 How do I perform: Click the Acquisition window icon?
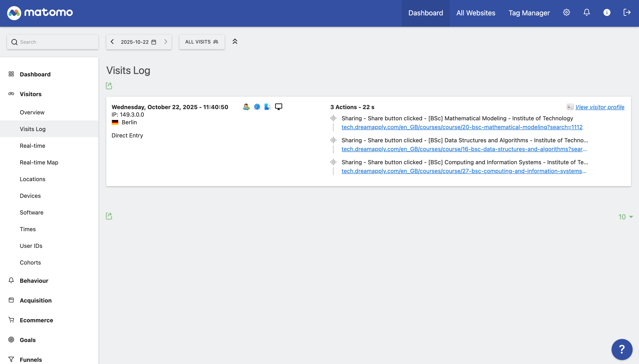[11, 300]
